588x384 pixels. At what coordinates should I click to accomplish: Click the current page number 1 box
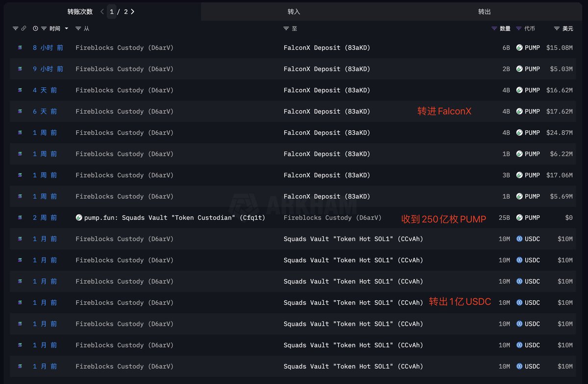112,11
